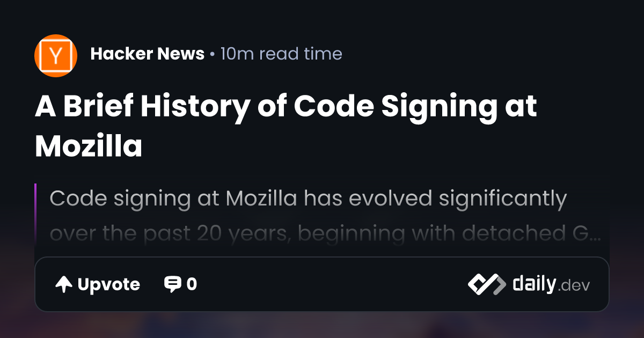Click empty area in the bottom action bar
The image size is (644, 338).
tap(333, 284)
